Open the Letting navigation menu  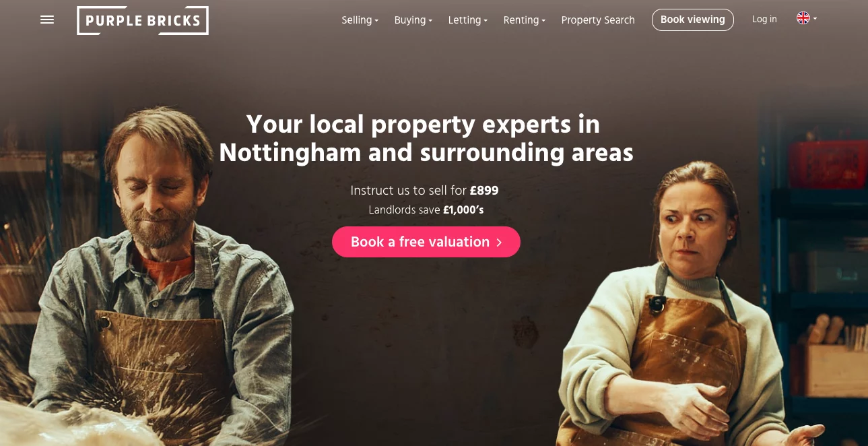(x=467, y=20)
